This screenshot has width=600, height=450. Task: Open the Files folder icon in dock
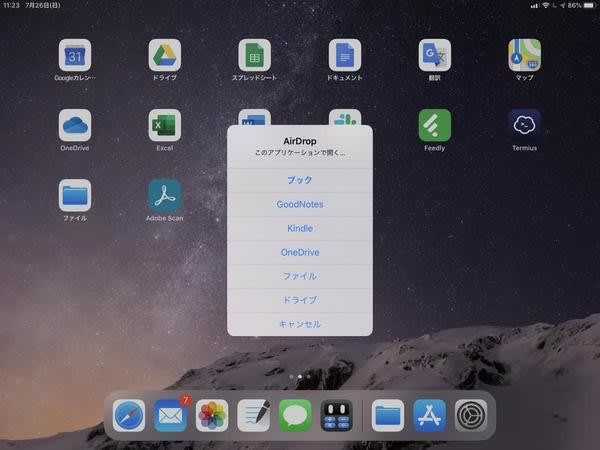click(388, 416)
